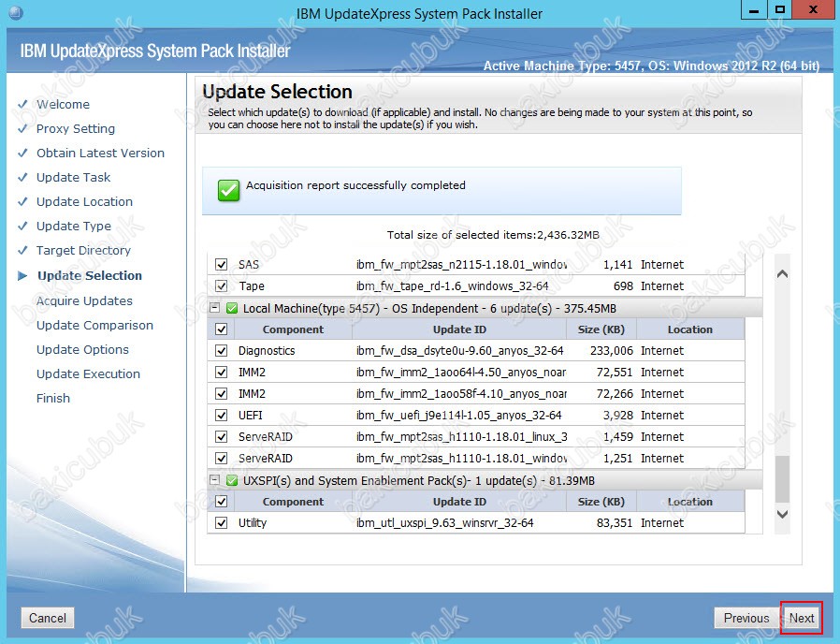840x644 pixels.
Task: Go to the Update Comparison step
Action: coord(94,326)
